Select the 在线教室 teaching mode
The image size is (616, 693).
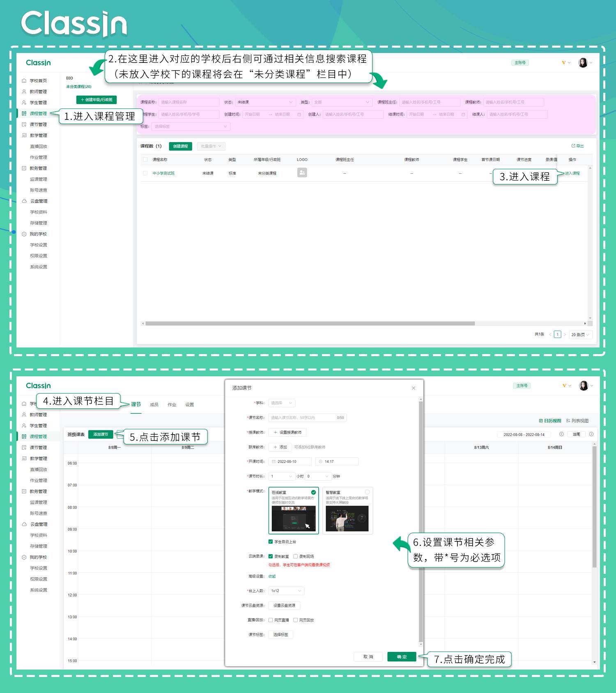294,511
